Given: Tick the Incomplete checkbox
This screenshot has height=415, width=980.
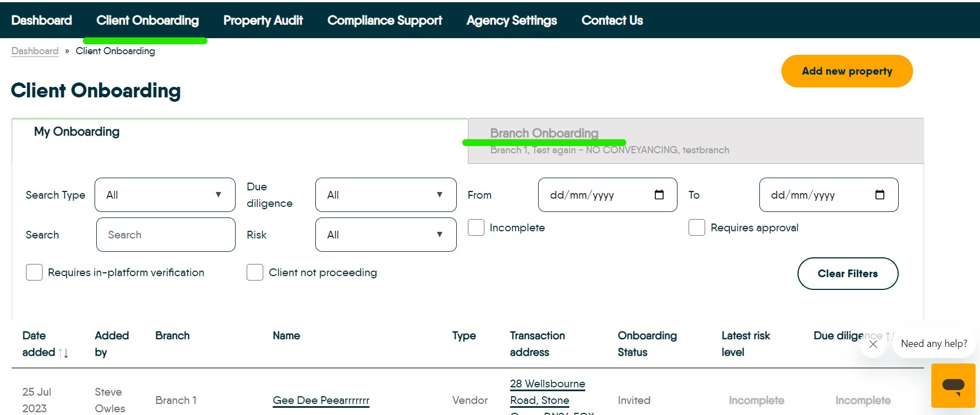Looking at the screenshot, I should point(476,227).
